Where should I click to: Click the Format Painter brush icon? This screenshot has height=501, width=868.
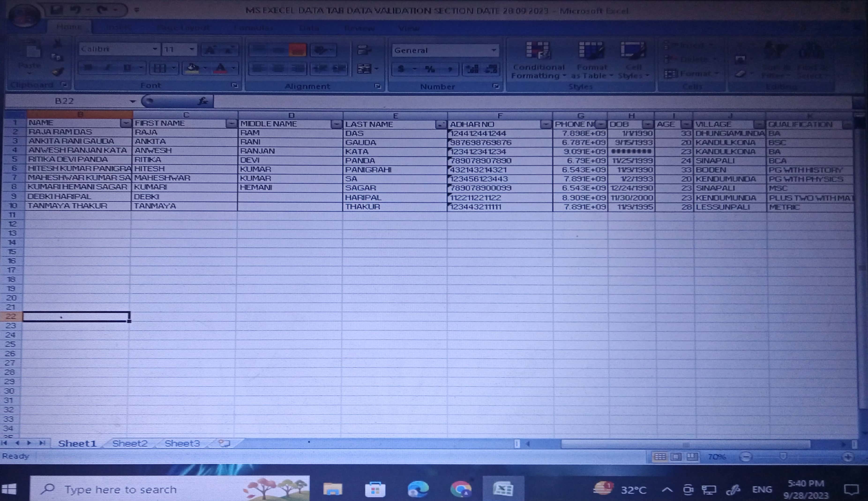[57, 72]
